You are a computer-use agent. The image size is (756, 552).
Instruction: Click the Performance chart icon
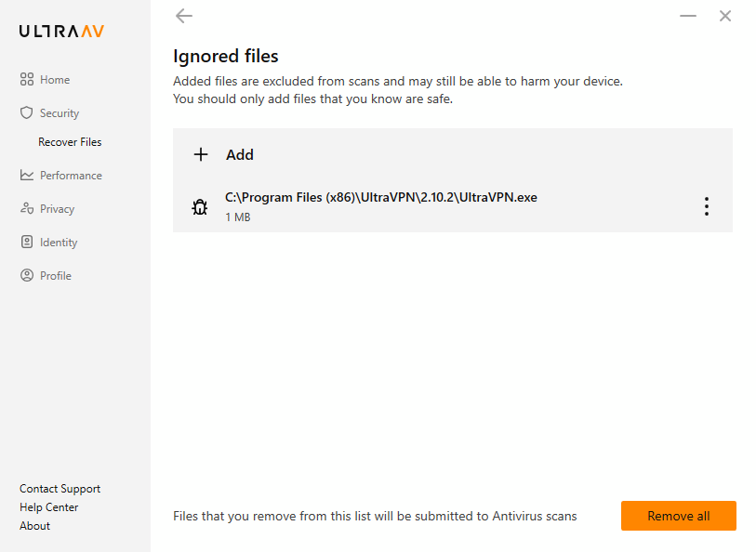[x=27, y=175]
